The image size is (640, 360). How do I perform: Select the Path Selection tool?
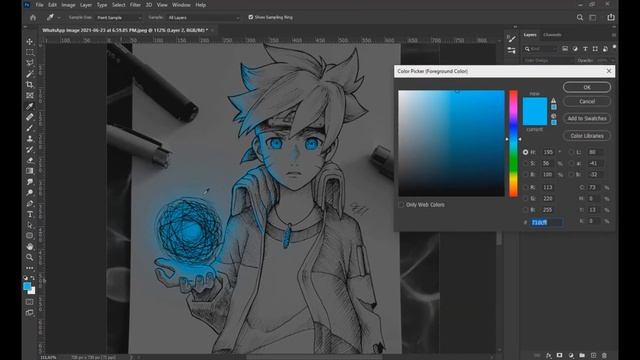pyautogui.click(x=30, y=225)
